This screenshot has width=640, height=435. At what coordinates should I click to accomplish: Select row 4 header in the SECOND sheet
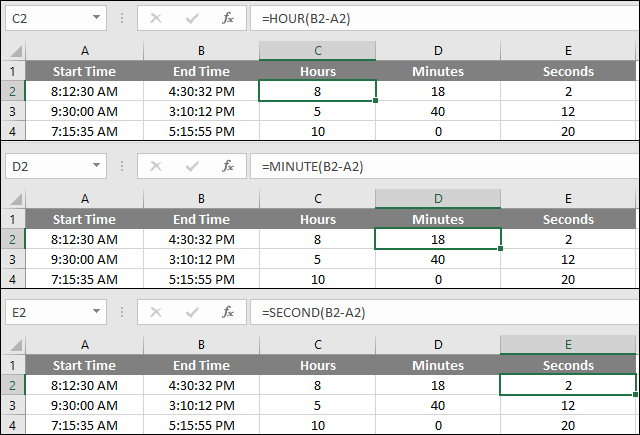(x=13, y=426)
